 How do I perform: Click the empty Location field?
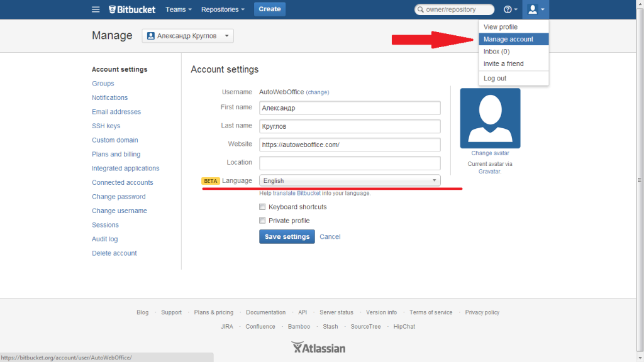click(350, 163)
